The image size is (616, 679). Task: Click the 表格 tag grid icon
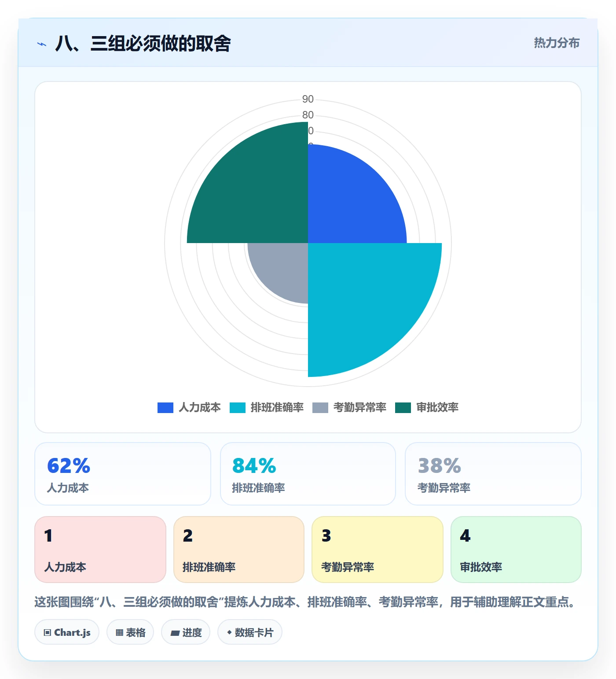tap(119, 633)
